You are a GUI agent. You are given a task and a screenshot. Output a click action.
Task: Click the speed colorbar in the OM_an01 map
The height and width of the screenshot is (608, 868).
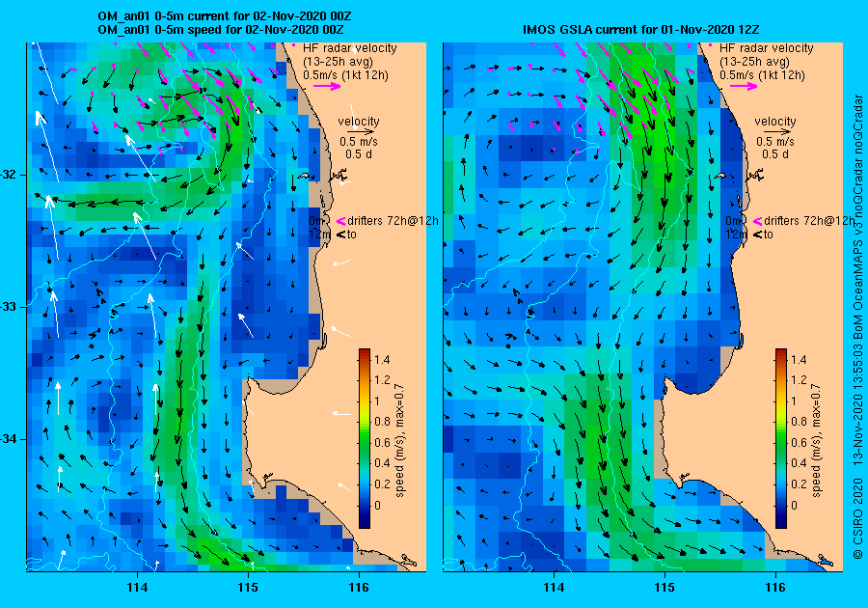click(365, 438)
